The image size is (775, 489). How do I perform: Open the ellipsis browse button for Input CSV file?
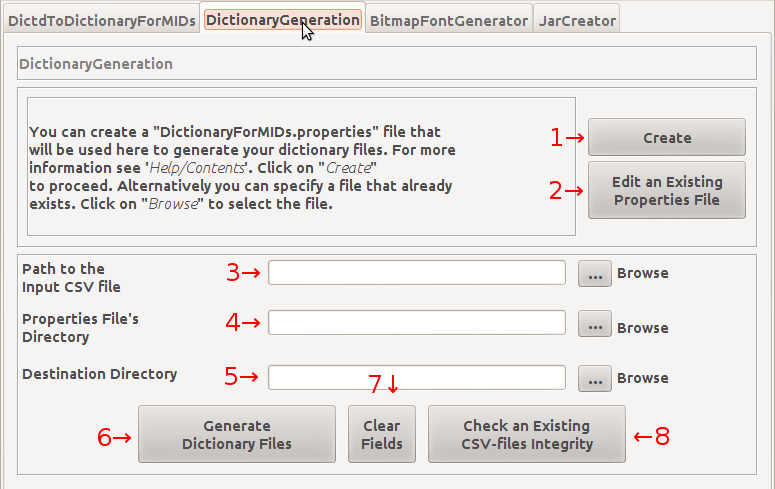click(594, 273)
